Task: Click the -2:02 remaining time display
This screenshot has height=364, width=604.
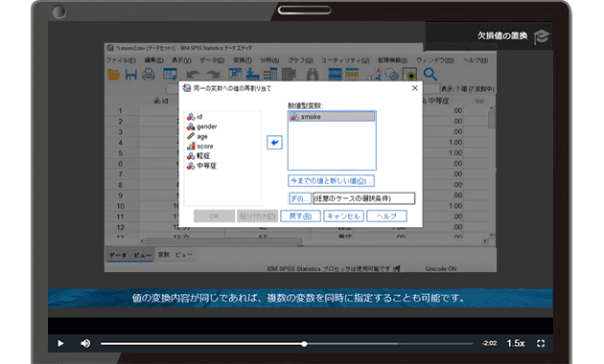Action: [x=489, y=343]
